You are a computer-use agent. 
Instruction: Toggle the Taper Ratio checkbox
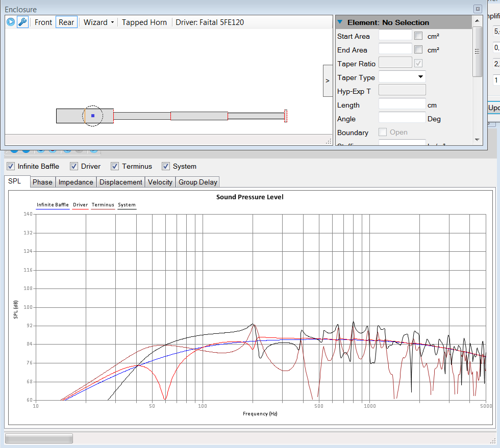(x=418, y=63)
